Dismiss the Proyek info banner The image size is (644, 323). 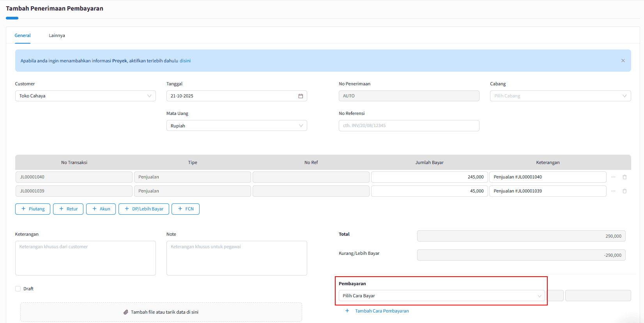tap(623, 61)
